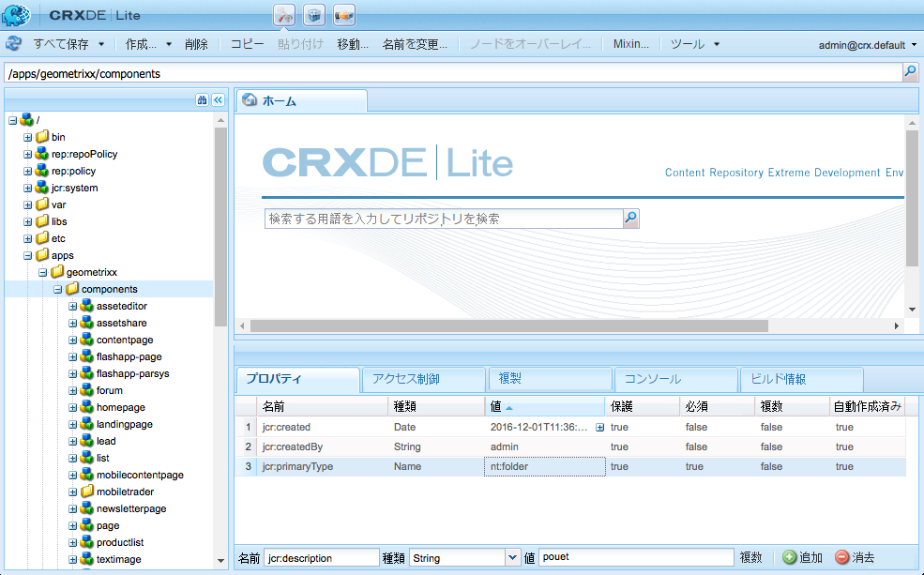Click the CRXDE Lite elephant logo icon
924x575 pixels.
tap(17, 15)
